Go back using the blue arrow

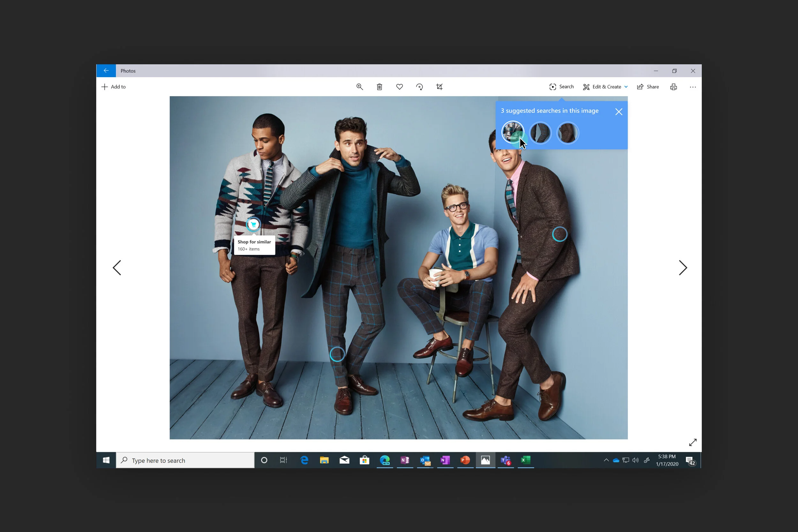(x=106, y=71)
